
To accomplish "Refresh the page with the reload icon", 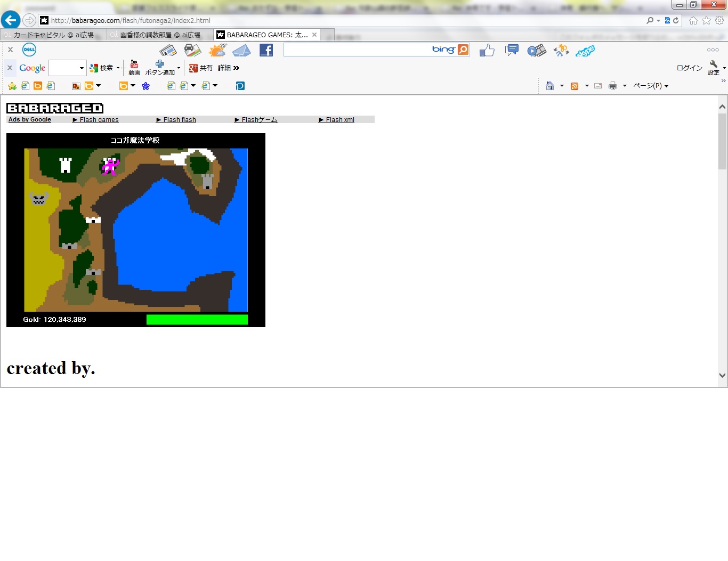I will [676, 20].
